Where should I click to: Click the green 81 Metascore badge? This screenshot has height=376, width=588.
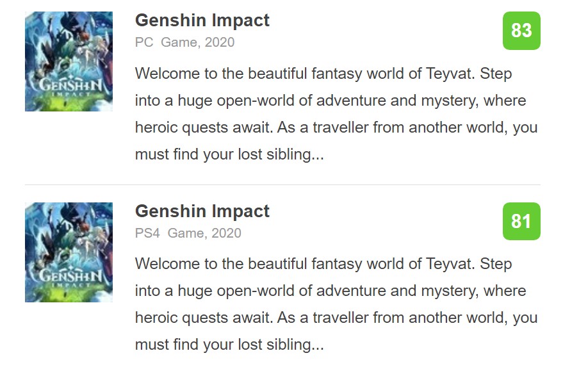522,221
